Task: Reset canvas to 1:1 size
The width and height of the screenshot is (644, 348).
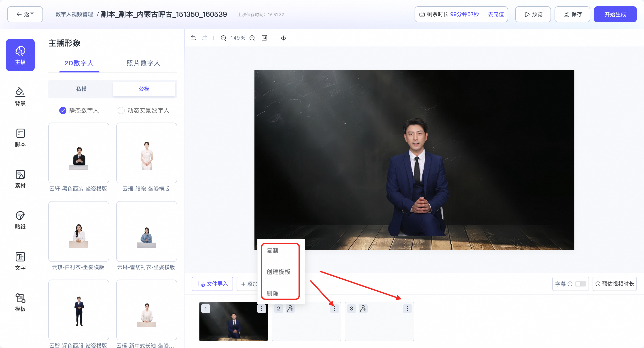Action: (x=264, y=38)
